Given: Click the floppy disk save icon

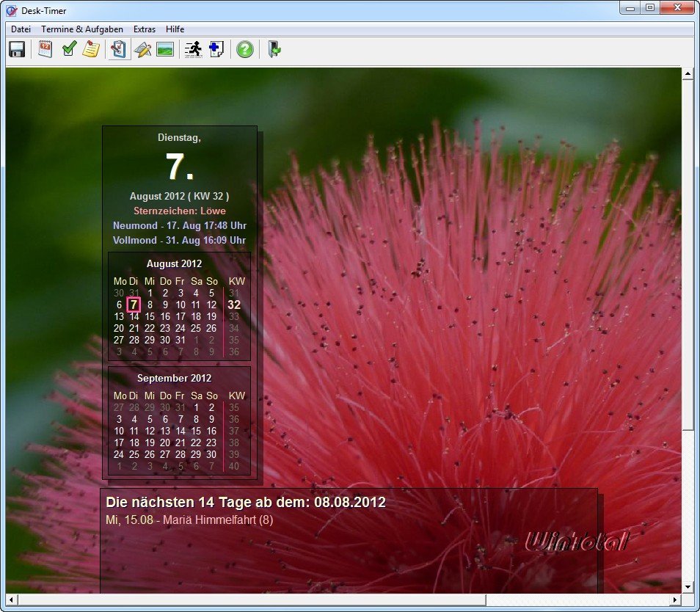Looking at the screenshot, I should (x=17, y=49).
